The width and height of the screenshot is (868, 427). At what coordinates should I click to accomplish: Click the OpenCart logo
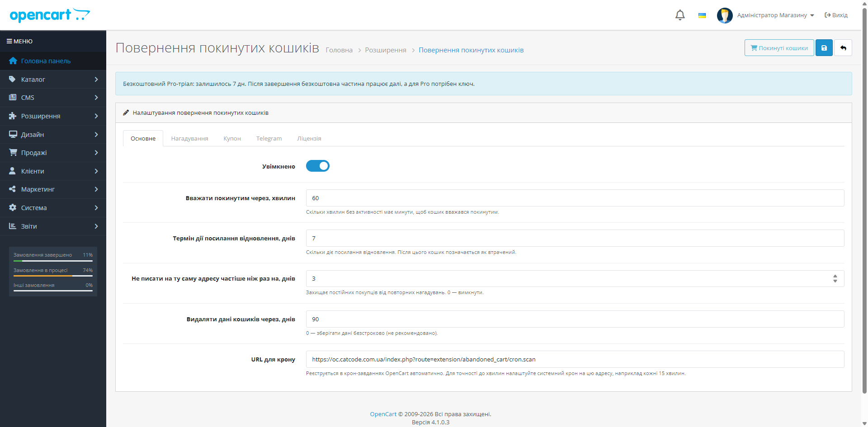click(x=50, y=15)
